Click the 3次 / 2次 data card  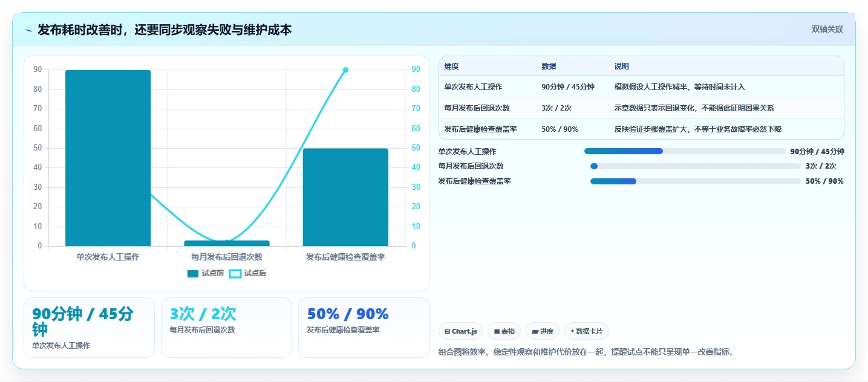coord(226,328)
